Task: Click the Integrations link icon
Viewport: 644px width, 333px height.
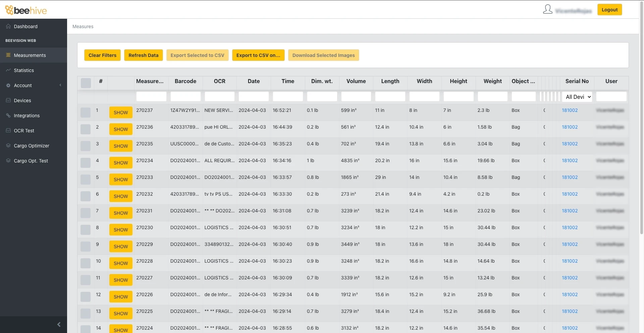Action: click(8, 116)
